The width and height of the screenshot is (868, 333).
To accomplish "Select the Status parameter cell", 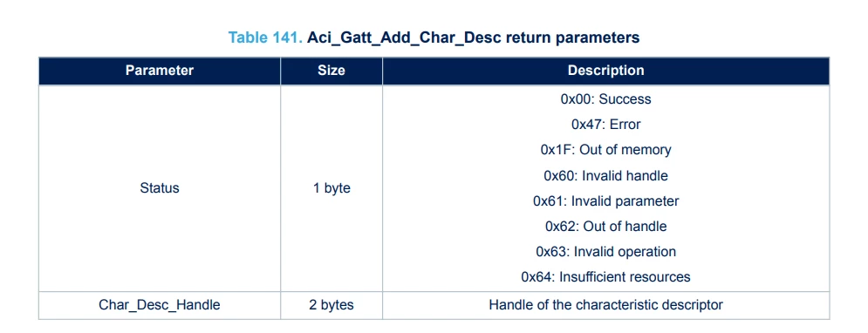I will tap(160, 188).
